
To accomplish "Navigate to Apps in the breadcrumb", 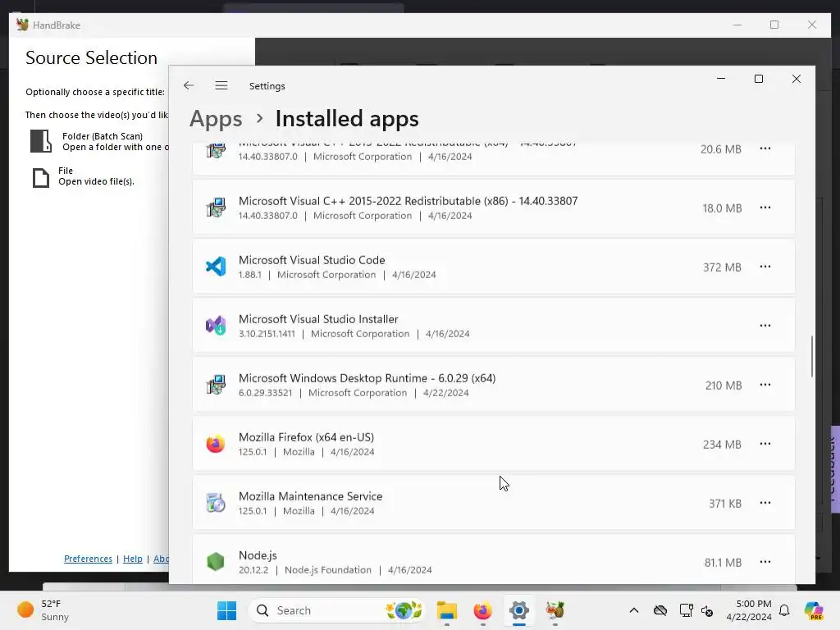I will coord(216,119).
